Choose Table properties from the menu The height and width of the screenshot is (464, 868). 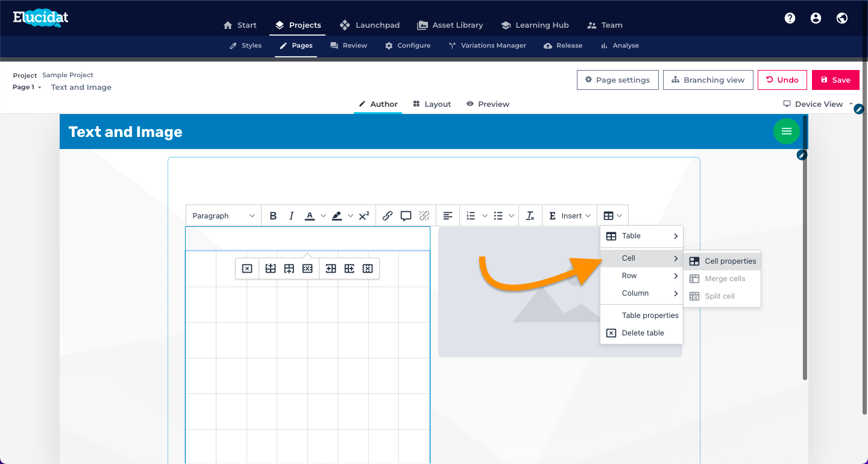tap(641, 316)
